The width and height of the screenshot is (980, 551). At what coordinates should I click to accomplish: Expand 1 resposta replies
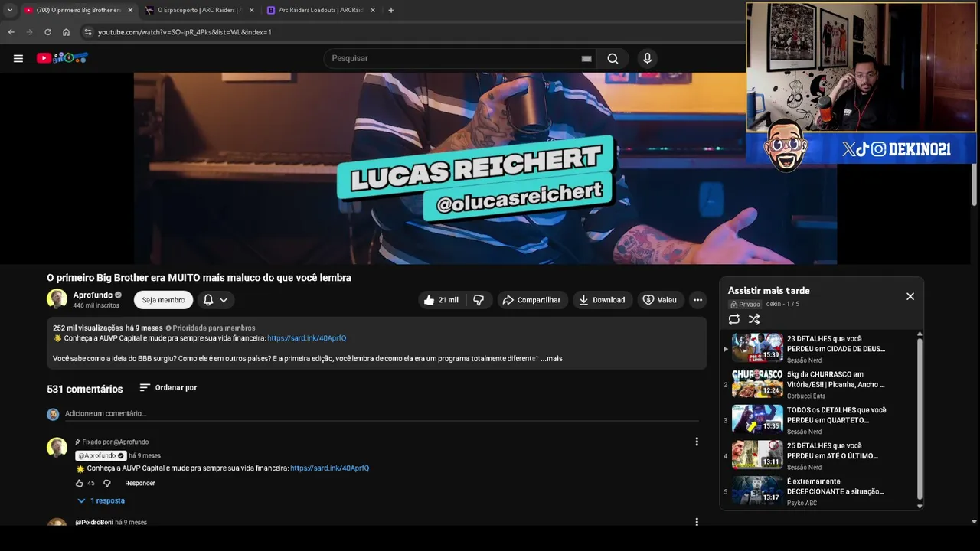tap(101, 500)
